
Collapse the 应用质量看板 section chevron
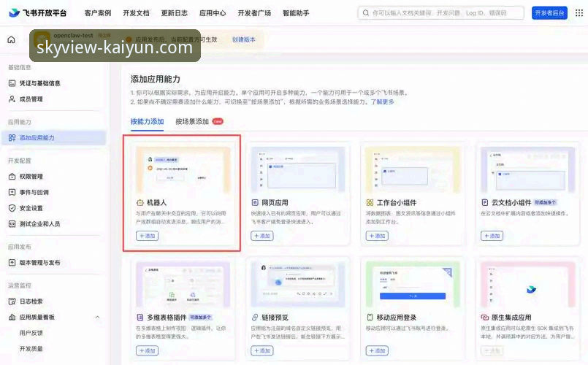click(x=97, y=317)
